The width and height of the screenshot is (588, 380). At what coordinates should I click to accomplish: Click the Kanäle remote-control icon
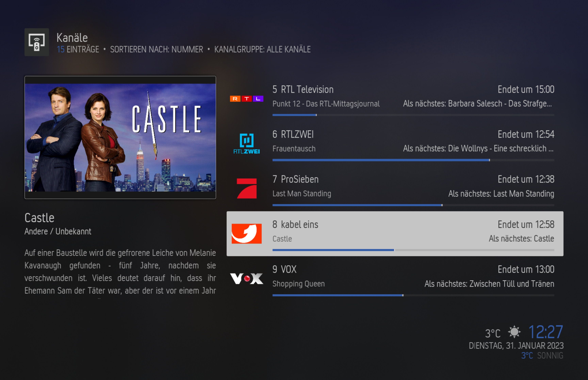37,42
